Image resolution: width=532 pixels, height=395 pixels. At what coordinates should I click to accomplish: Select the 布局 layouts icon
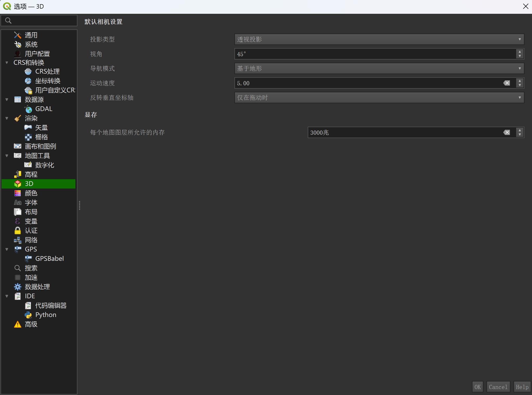[x=18, y=212]
